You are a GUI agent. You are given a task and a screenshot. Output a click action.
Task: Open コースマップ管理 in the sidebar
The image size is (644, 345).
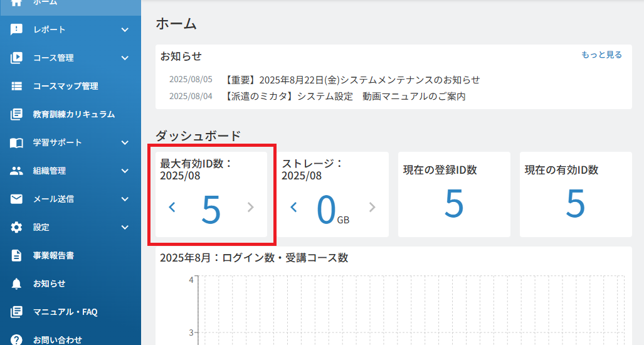coord(71,86)
